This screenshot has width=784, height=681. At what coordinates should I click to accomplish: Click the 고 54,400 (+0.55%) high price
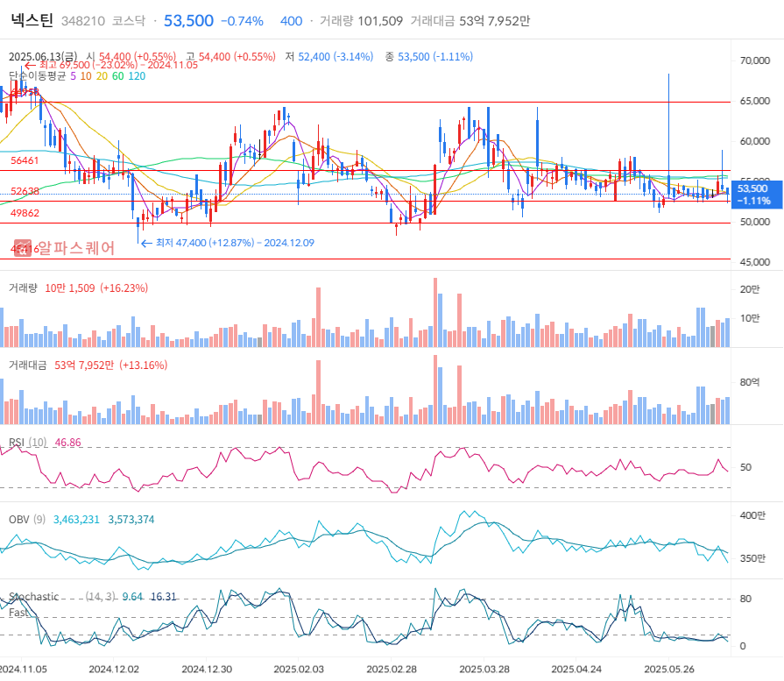click(x=231, y=57)
